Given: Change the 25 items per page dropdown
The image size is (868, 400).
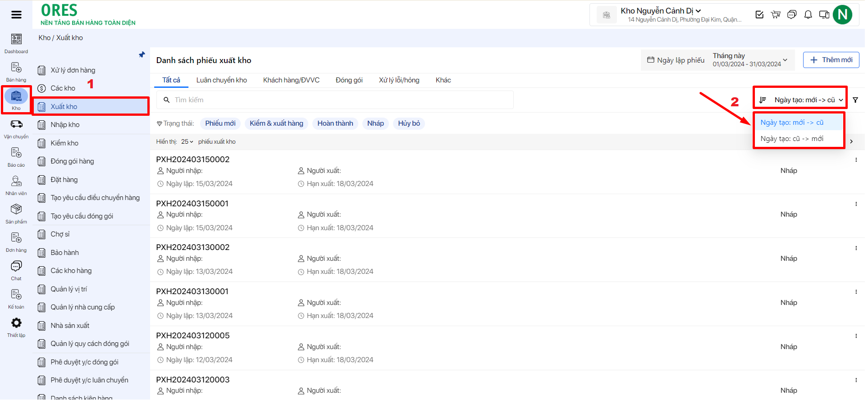Looking at the screenshot, I should point(187,142).
